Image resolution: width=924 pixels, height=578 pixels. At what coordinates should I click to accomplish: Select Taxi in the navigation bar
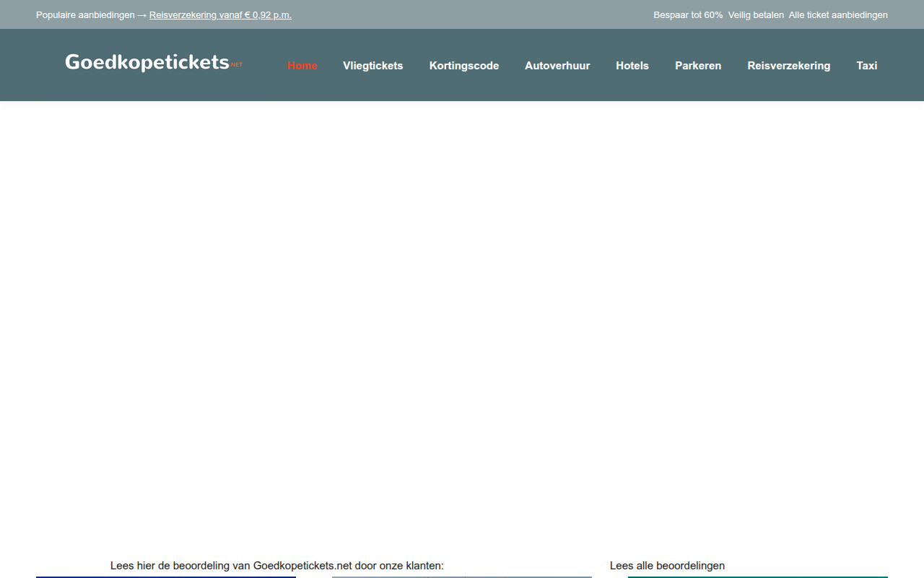point(867,66)
